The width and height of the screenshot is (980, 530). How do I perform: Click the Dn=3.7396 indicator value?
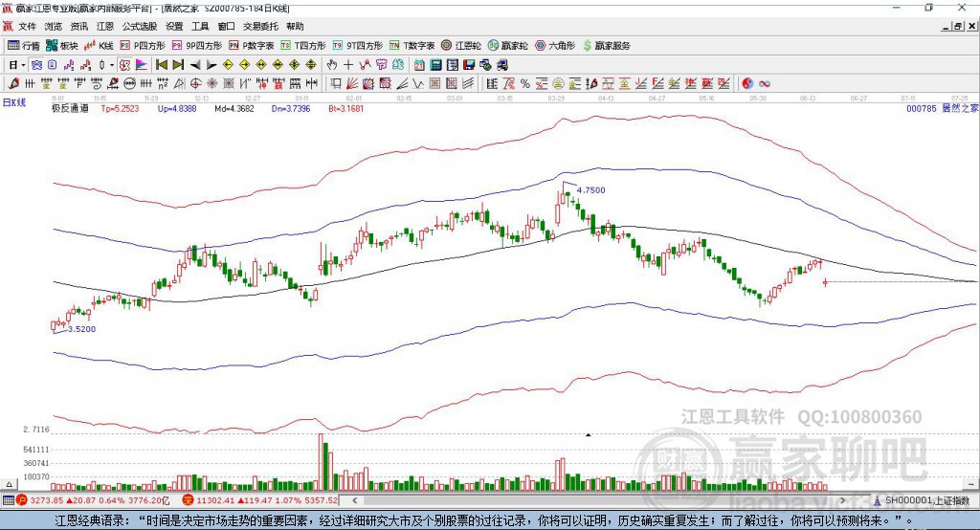pos(291,108)
